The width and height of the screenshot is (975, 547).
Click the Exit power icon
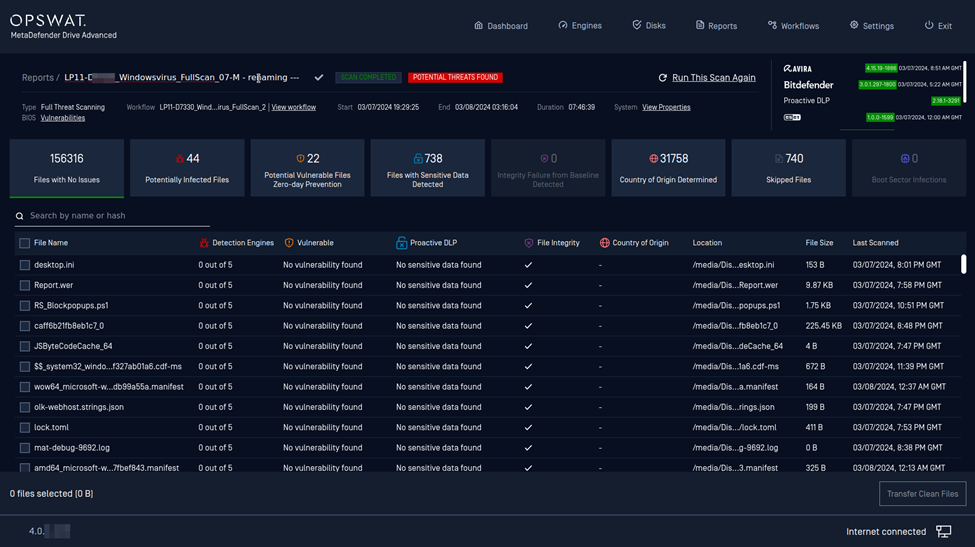point(929,25)
